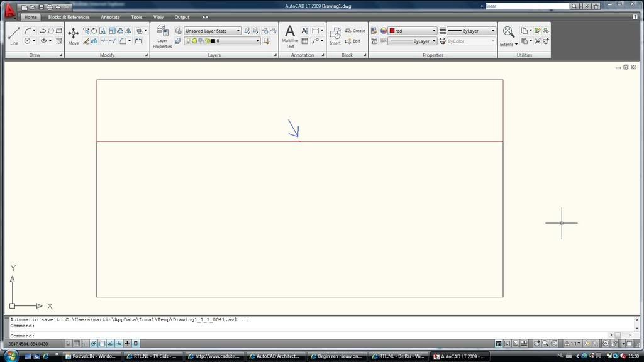Image resolution: width=644 pixels, height=362 pixels.
Task: Open the red object color dropdown
Action: pos(413,31)
